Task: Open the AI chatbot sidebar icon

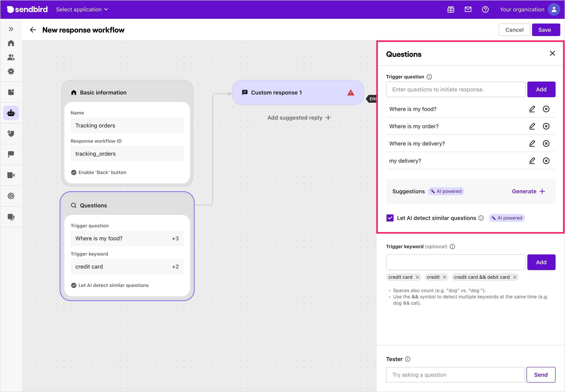Action: [11, 113]
